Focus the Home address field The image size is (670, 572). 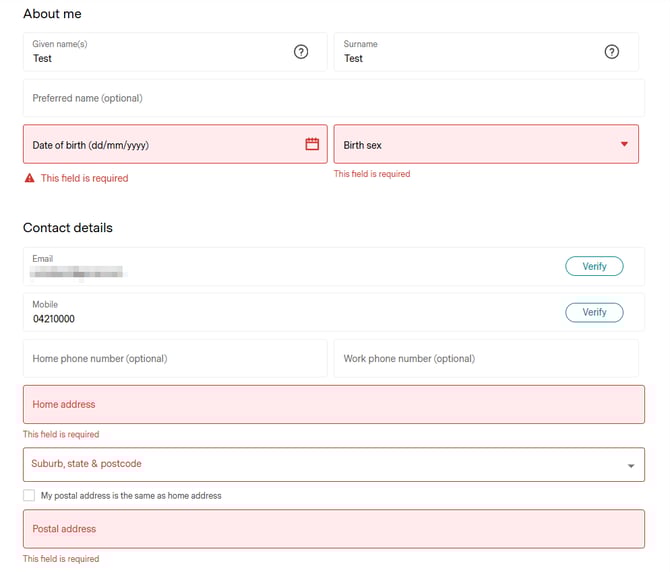[333, 405]
